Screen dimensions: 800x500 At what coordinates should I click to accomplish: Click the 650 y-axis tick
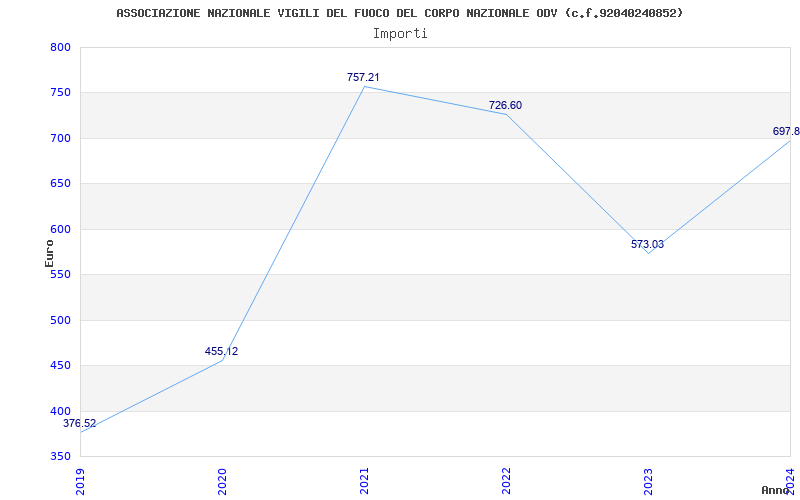pyautogui.click(x=60, y=184)
